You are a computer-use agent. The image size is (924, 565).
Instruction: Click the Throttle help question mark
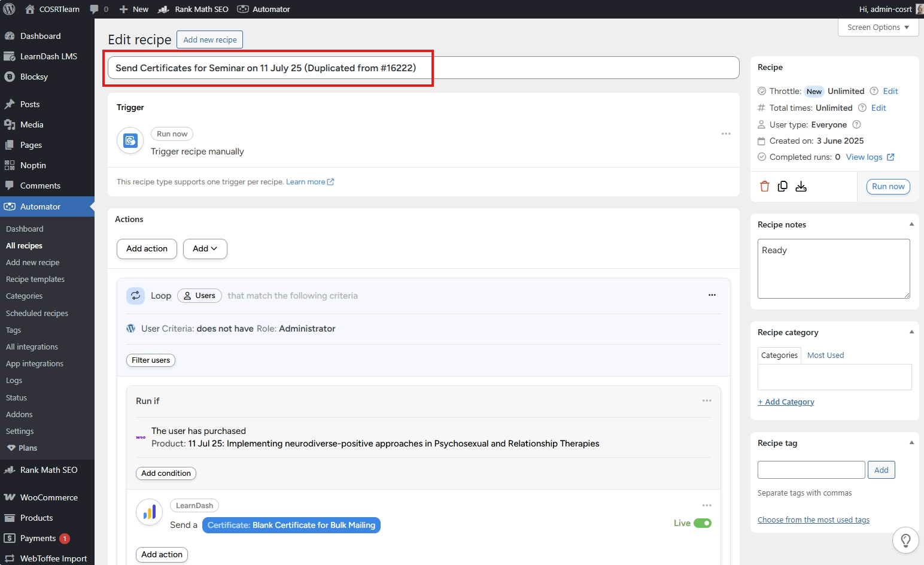pos(874,91)
